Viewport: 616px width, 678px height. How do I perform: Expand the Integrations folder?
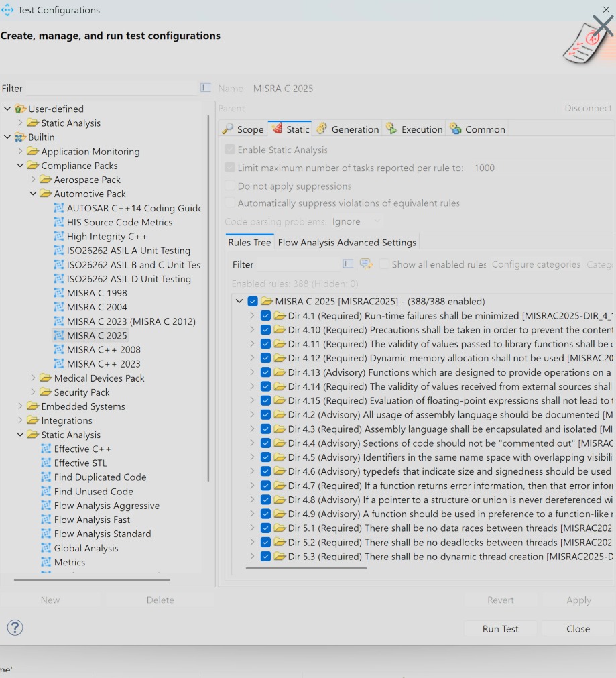tap(20, 420)
